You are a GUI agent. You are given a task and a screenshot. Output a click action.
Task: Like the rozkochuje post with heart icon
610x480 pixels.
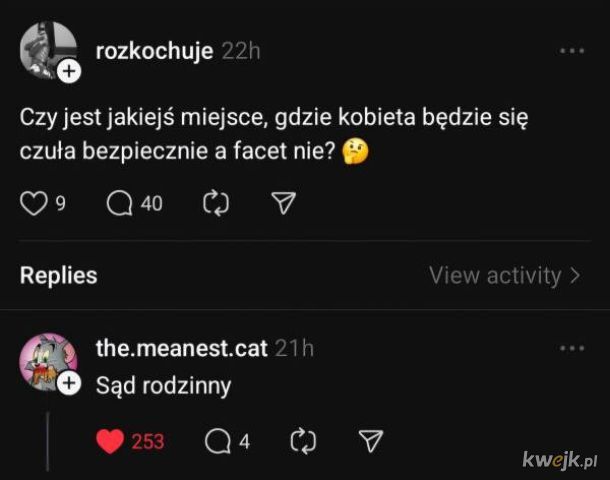[x=34, y=204]
